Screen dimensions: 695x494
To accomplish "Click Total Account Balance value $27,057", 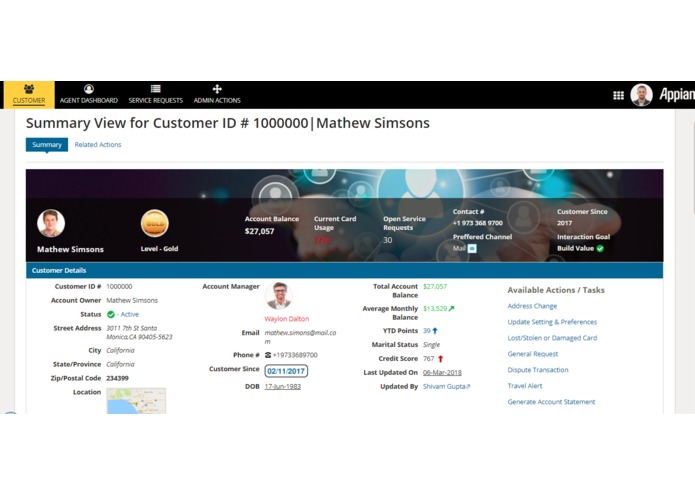I will [435, 287].
